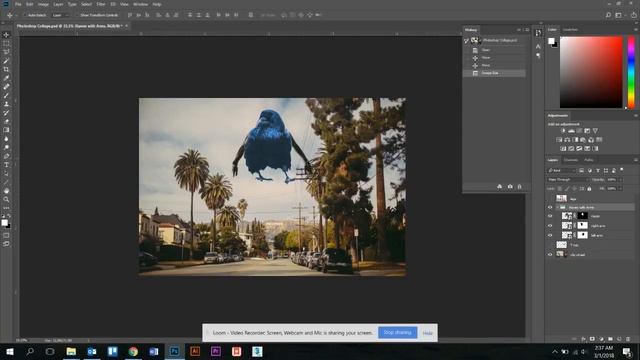
Task: Select the Eraser tool
Action: [x=6, y=121]
